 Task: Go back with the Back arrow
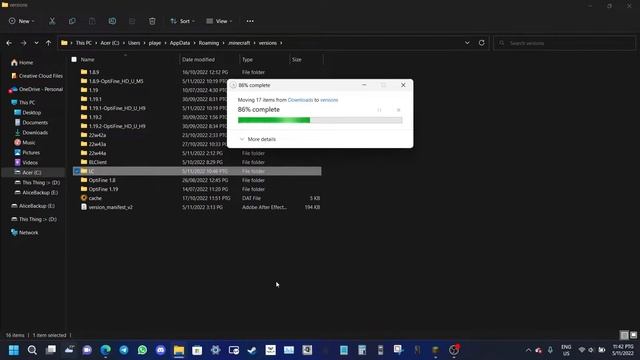9,43
